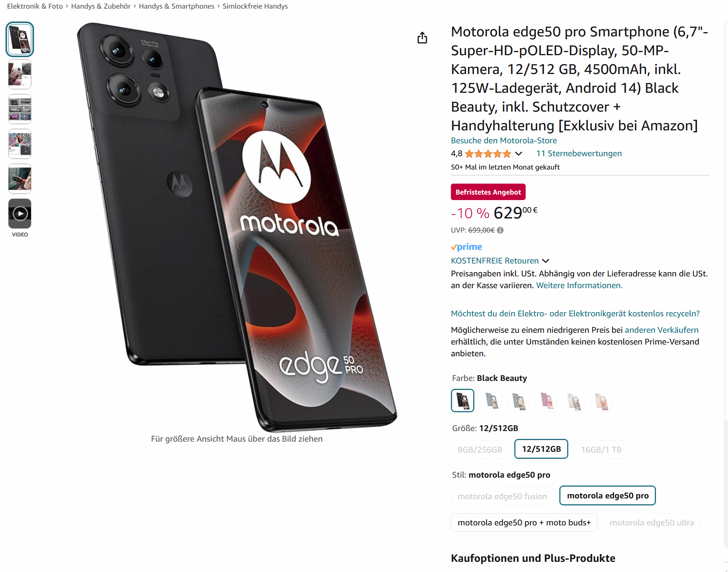
Task: Click the UVP info icon
Action: click(500, 230)
